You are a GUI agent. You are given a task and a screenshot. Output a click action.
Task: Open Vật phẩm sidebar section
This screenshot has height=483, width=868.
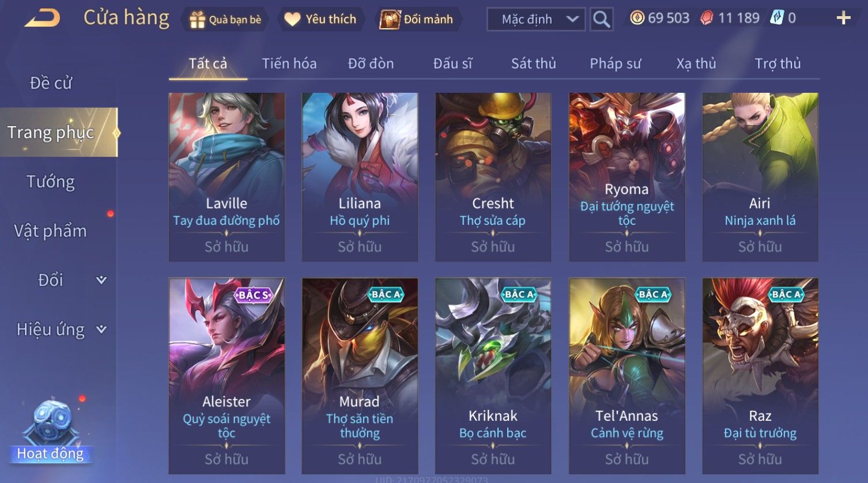tap(50, 231)
